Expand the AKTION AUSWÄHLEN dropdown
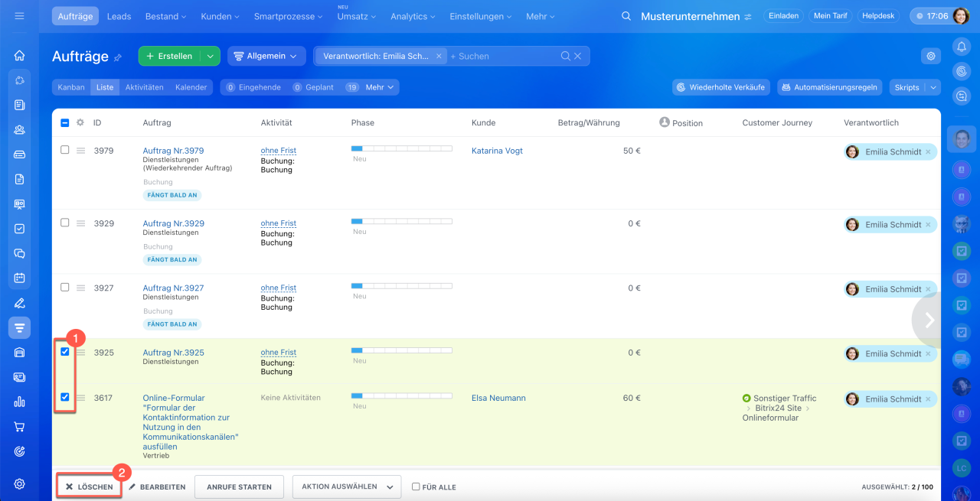Image resolution: width=980 pixels, height=501 pixels. pos(348,486)
